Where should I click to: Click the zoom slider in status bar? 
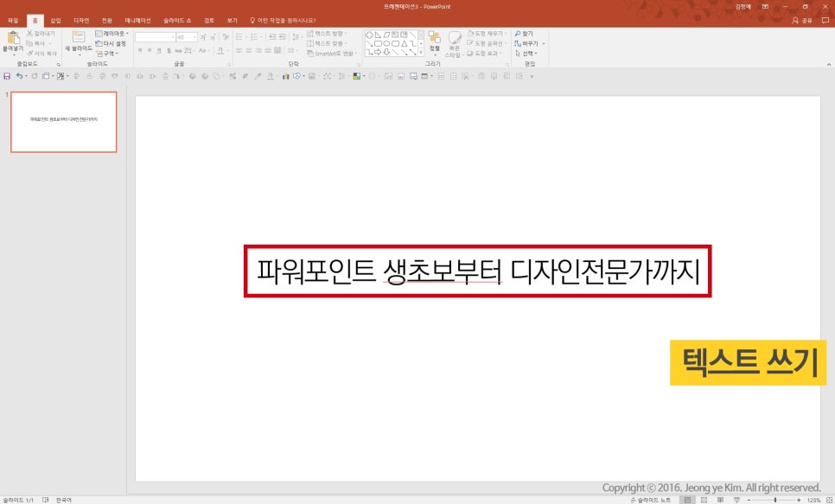tap(774, 500)
